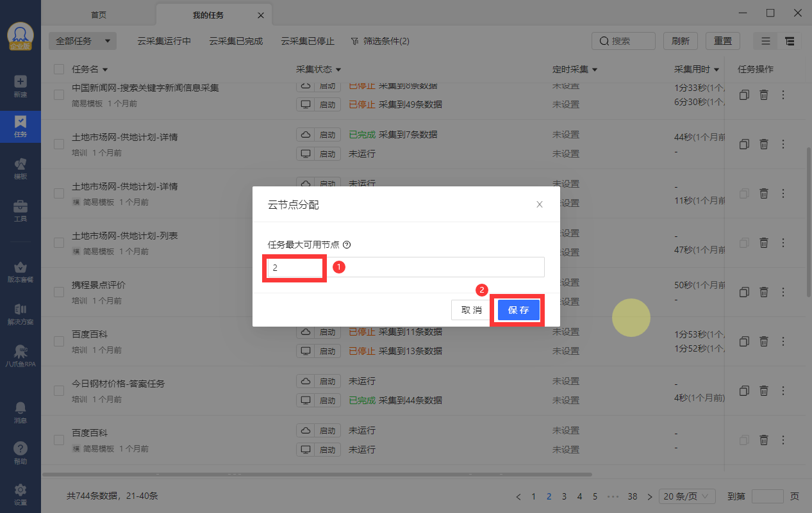The width and height of the screenshot is (812, 513).
Task: Sort by 任务名 column arrow
Action: coord(105,69)
